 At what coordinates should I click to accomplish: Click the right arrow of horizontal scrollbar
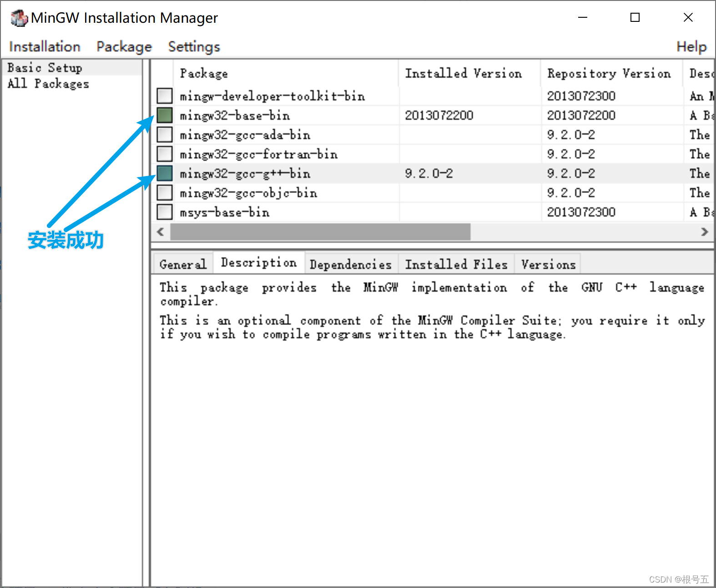coord(705,232)
